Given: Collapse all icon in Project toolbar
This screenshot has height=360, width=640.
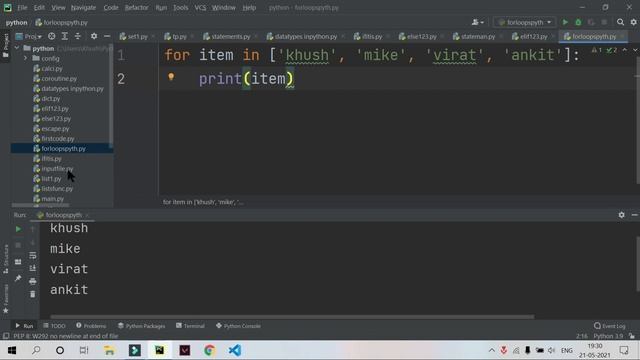Looking at the screenshot, I should click(x=78, y=36).
